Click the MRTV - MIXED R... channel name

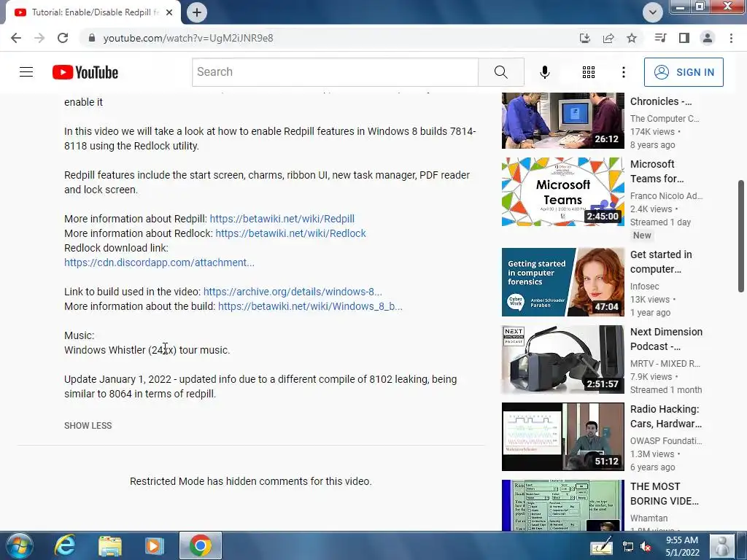point(665,364)
